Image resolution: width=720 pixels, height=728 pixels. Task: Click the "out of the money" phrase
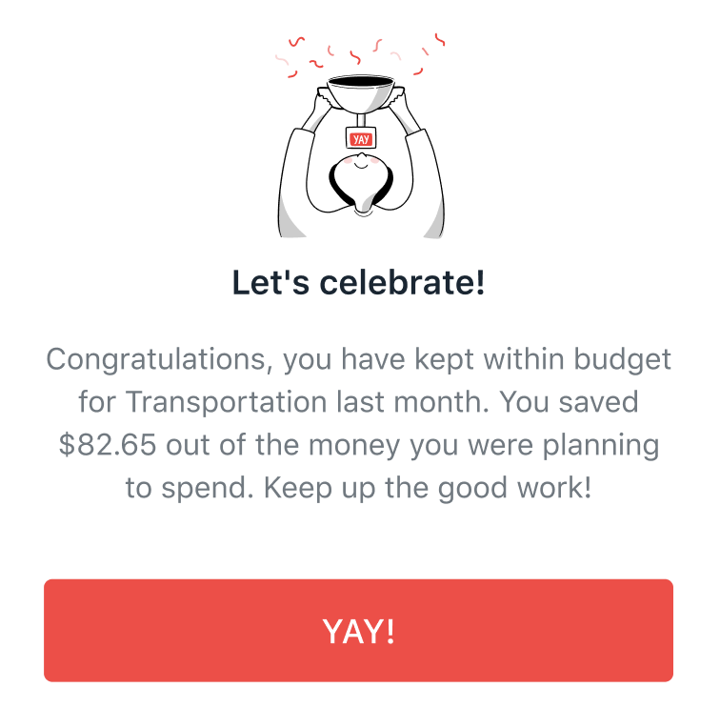tap(283, 445)
